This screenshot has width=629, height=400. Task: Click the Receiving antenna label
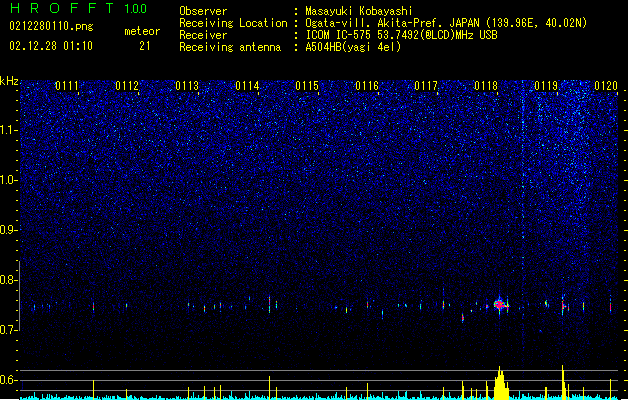pyautogui.click(x=230, y=47)
